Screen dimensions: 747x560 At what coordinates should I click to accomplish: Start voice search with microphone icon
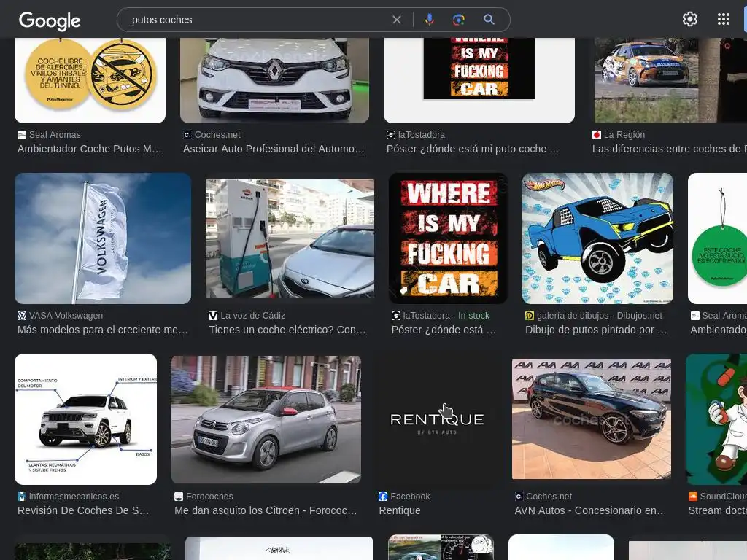pyautogui.click(x=429, y=20)
